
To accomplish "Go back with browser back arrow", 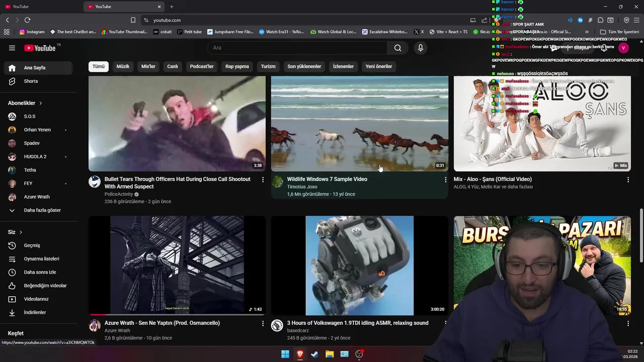I will [x=7, y=20].
